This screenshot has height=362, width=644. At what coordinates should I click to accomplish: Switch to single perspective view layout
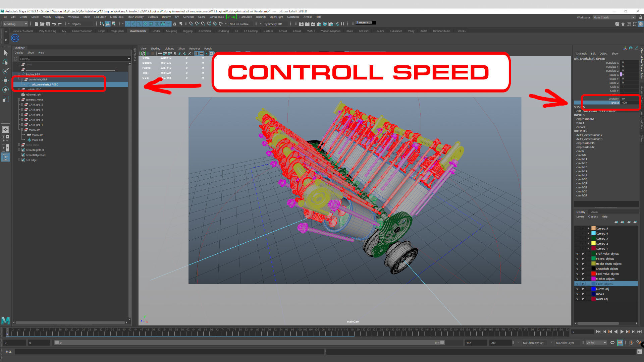(x=5, y=129)
